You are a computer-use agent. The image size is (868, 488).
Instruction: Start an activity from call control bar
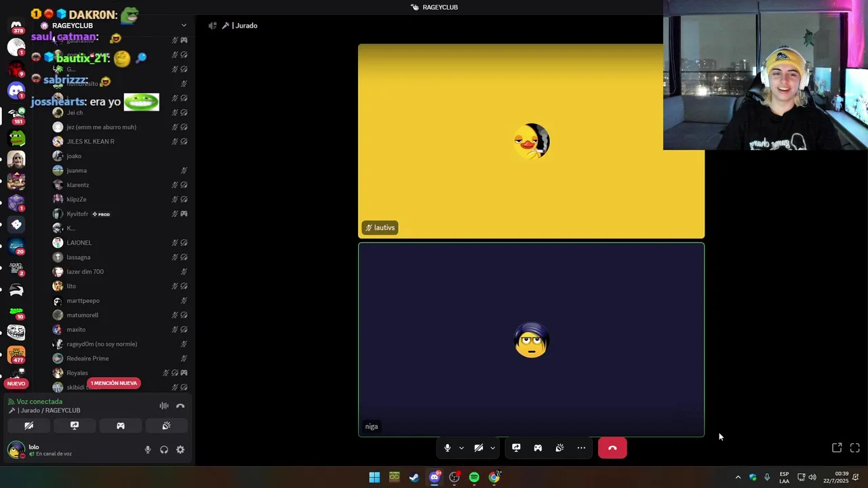click(538, 448)
